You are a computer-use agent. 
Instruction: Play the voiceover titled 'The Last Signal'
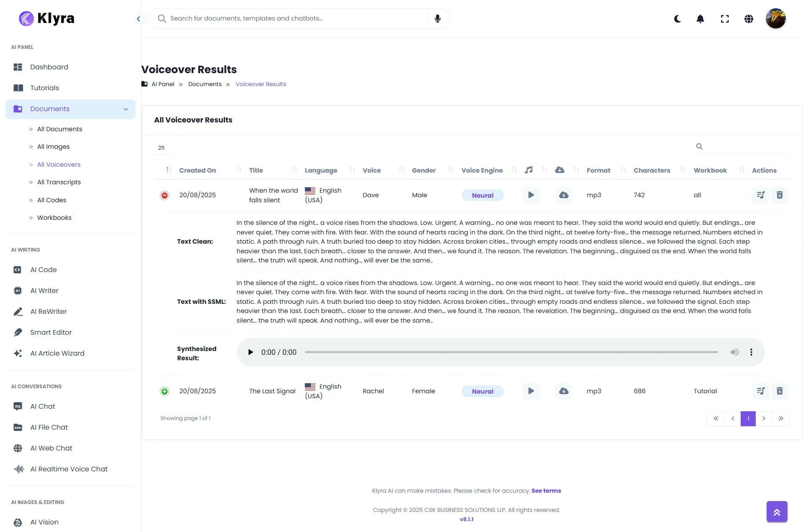(x=531, y=391)
